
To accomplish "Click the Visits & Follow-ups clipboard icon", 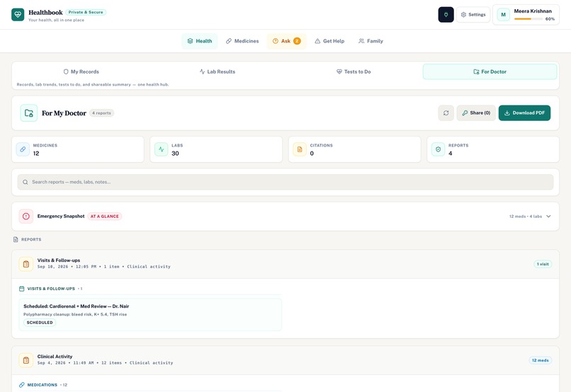I will tap(26, 264).
